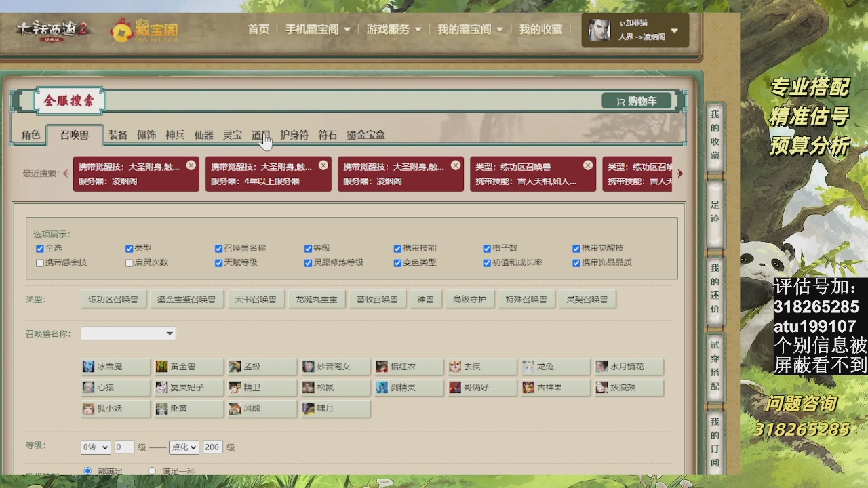Select the 狐小妖 summon pet
Screen dimensions: 868x488
click(x=115, y=409)
